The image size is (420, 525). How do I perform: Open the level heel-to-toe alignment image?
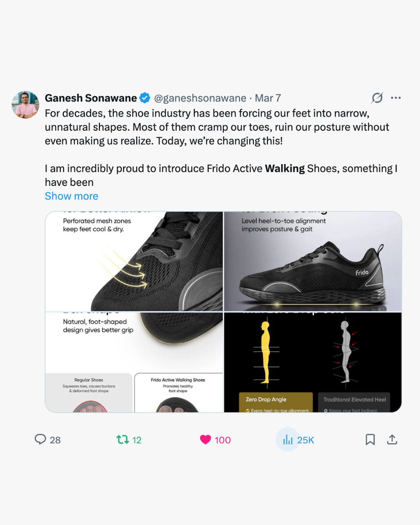313,261
